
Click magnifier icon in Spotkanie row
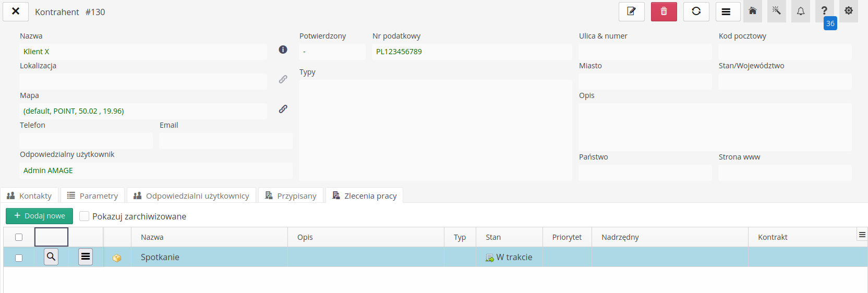click(51, 257)
